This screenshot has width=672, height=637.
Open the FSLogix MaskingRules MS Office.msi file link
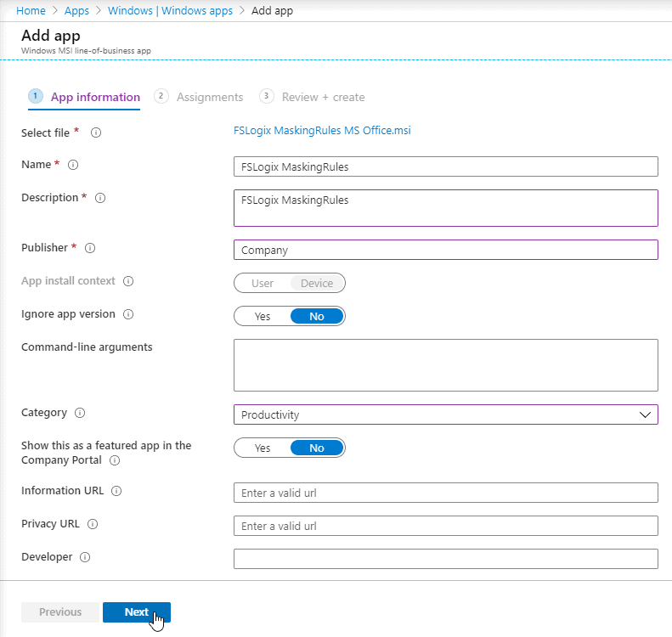322,132
